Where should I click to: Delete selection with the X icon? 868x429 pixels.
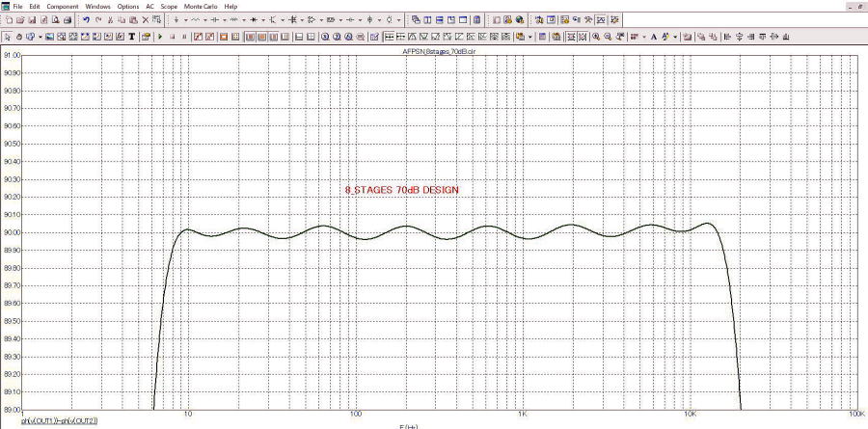[146, 20]
